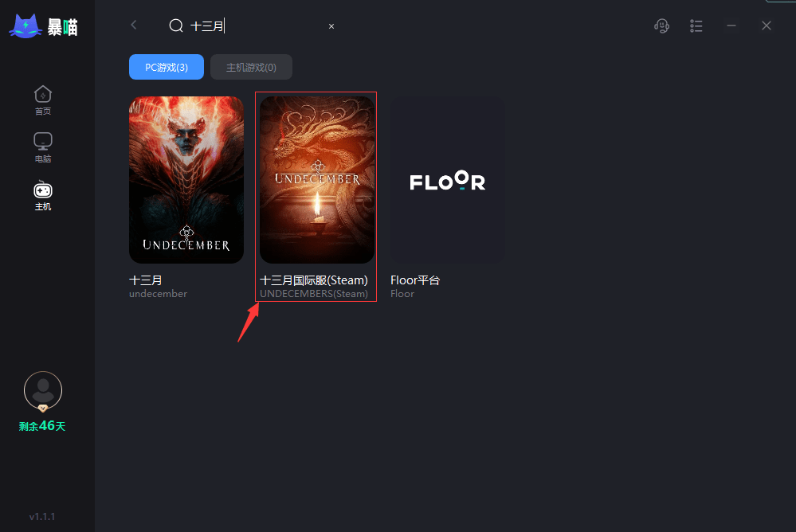
Task: Switch to the 电脑 section
Action: coord(43,147)
